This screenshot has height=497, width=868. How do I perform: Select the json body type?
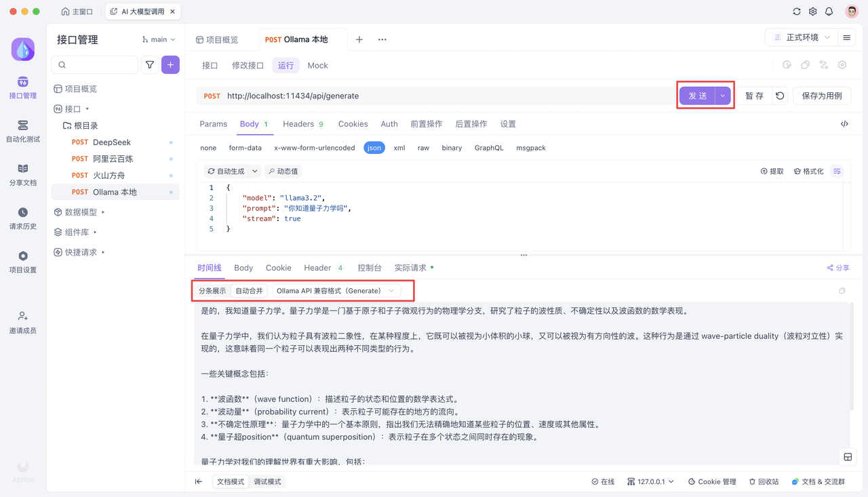(x=374, y=148)
